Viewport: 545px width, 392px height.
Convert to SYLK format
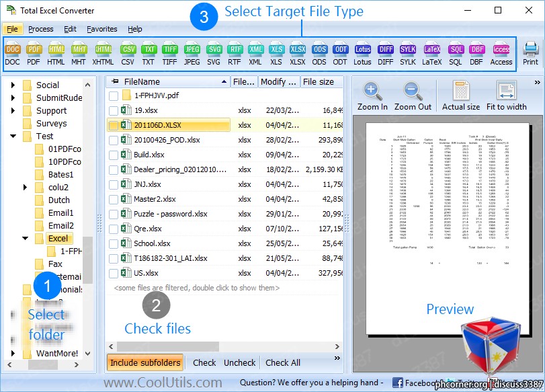408,54
